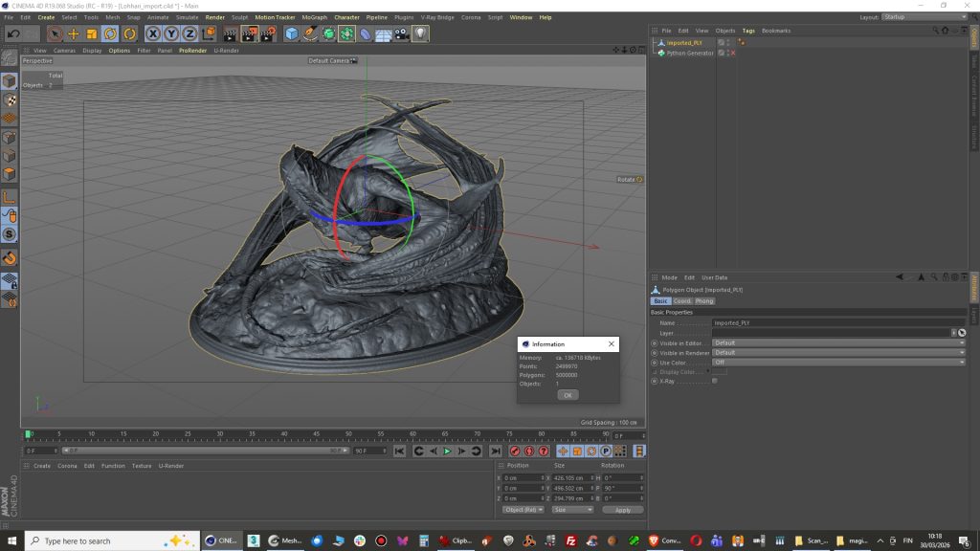Click the Light object bulb icon
The height and width of the screenshot is (551, 980).
[420, 33]
